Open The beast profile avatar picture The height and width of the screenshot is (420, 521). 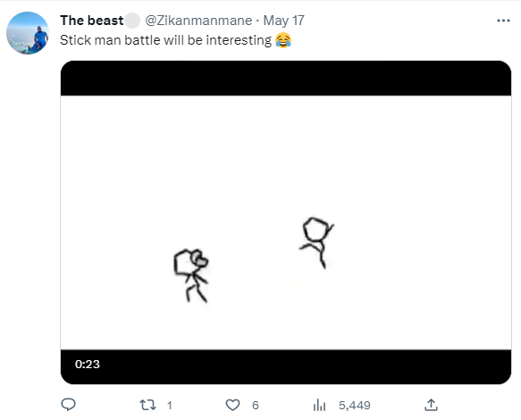tap(28, 33)
